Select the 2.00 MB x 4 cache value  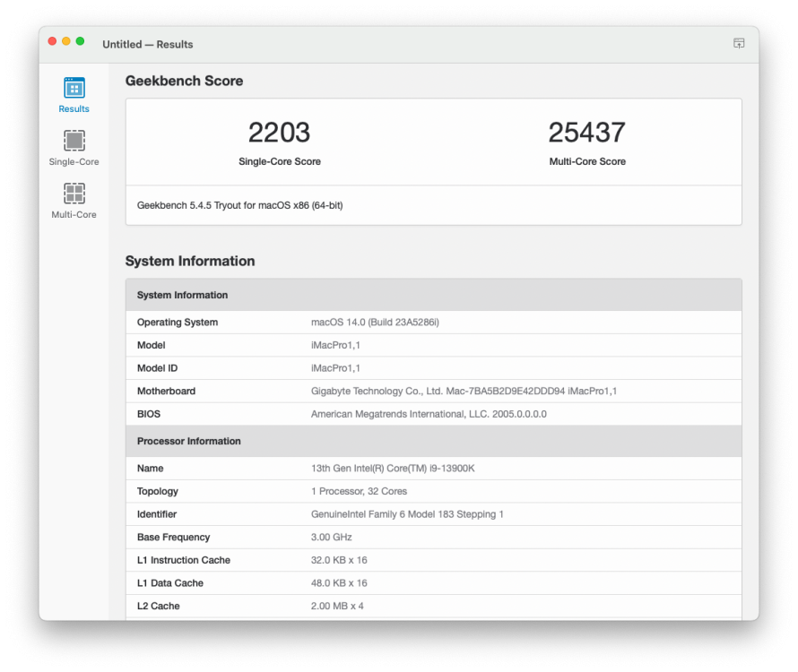[337, 606]
